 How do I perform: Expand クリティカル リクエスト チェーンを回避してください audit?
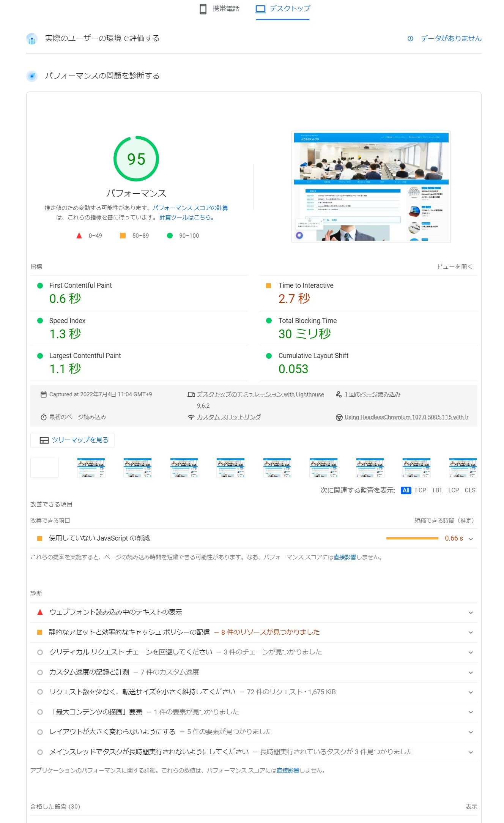coord(254,652)
